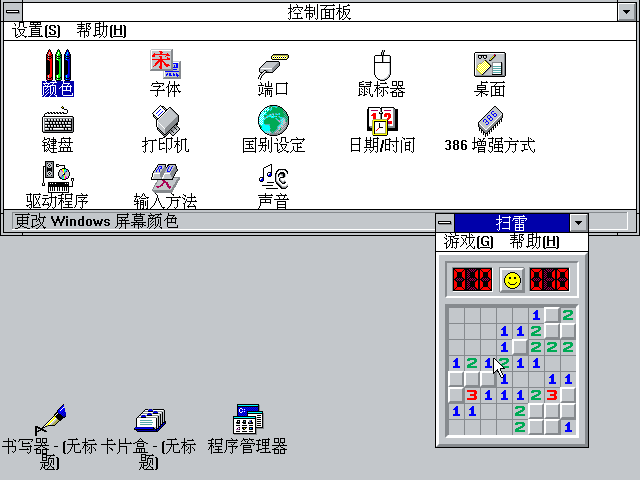Click the minimize arrow of 控制面板 window
640x480 pixels.
627,11
